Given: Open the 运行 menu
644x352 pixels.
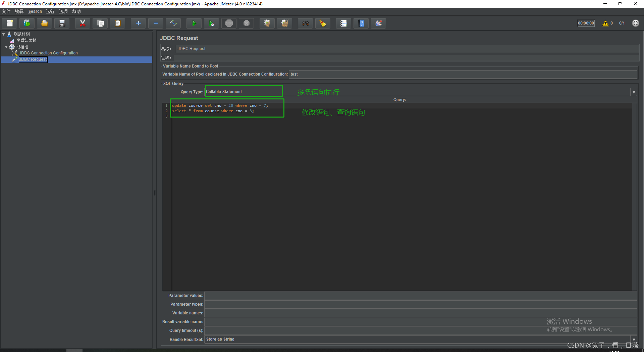Looking at the screenshot, I should [x=50, y=11].
